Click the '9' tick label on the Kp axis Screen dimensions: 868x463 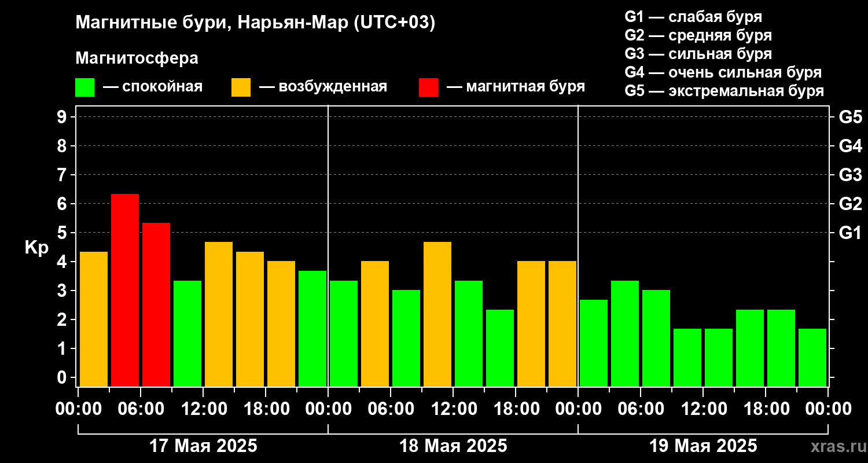(63, 117)
